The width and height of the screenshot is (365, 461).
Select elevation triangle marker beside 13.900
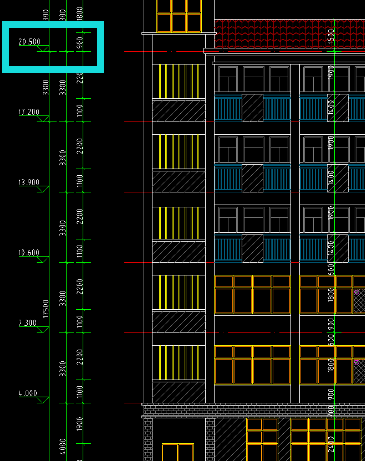[x=43, y=189]
